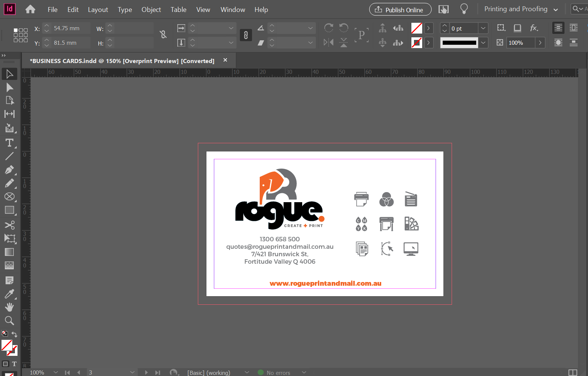
Task: Open the Object menu
Action: click(151, 9)
